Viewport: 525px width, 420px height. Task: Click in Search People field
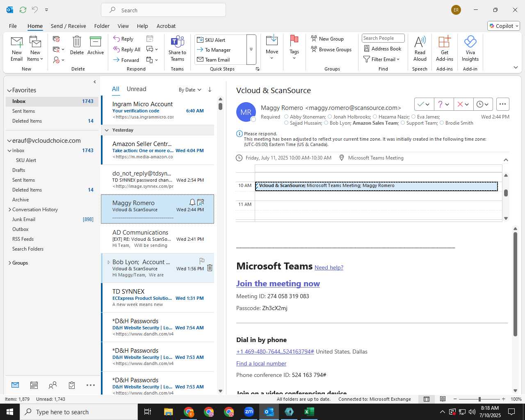coord(383,38)
